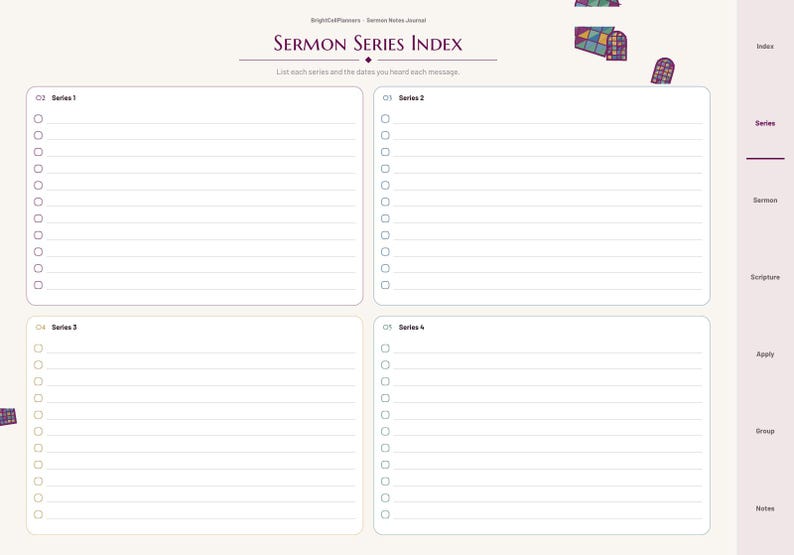This screenshot has height=555, width=794.
Task: Tick the first checkbox in Series 2
Action: click(385, 118)
